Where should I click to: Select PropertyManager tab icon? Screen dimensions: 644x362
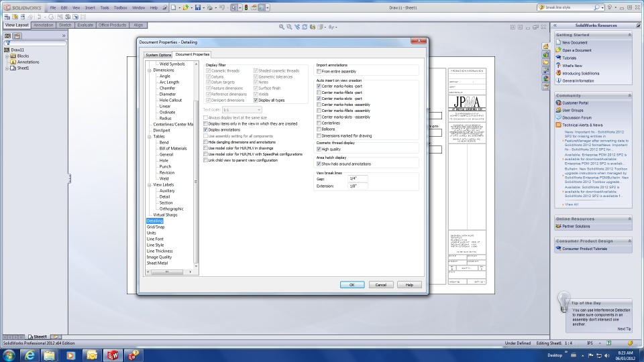tap(17, 36)
